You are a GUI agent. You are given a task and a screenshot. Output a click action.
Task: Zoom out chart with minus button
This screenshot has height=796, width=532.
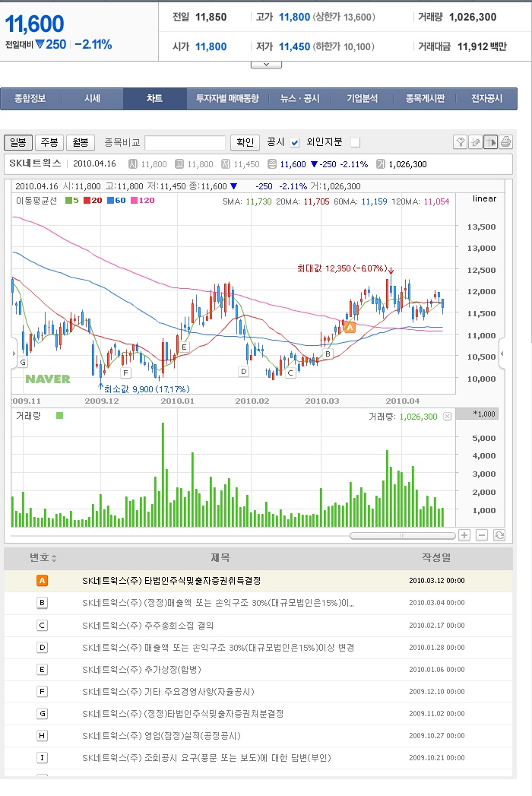point(482,535)
